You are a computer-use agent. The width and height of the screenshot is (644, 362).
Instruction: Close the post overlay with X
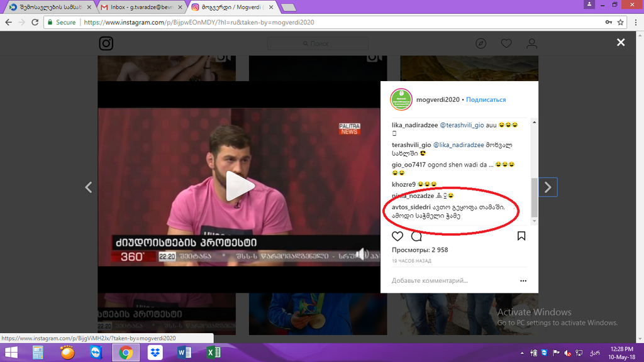(621, 42)
